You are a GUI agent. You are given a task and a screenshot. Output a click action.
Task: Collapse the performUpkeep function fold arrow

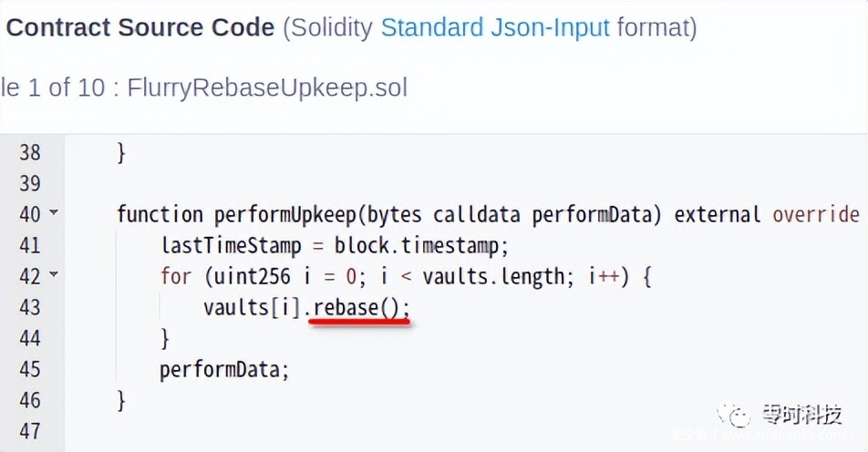tap(53, 214)
